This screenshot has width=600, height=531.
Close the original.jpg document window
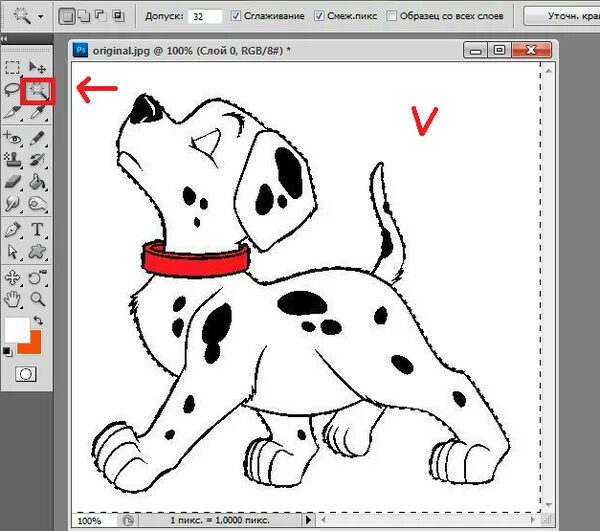532,50
